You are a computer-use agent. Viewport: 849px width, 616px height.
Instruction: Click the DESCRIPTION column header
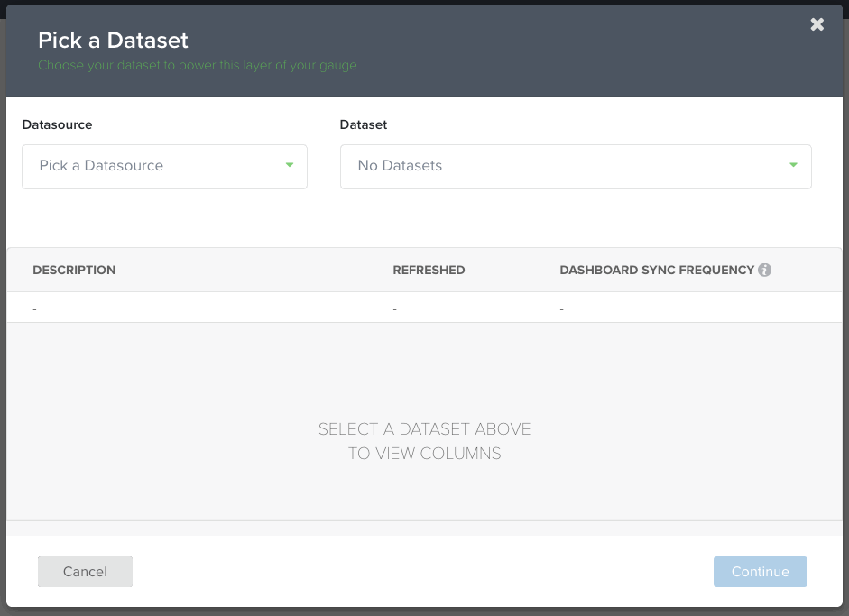coord(74,270)
